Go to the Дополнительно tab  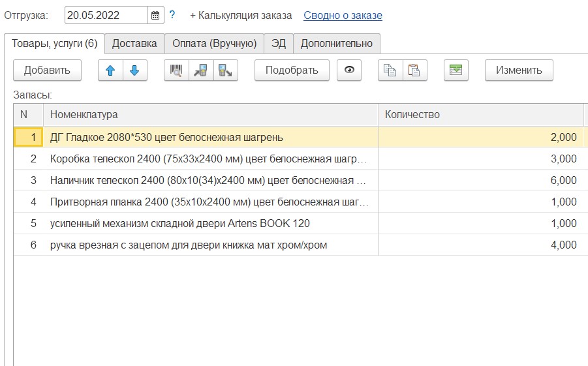coord(336,44)
